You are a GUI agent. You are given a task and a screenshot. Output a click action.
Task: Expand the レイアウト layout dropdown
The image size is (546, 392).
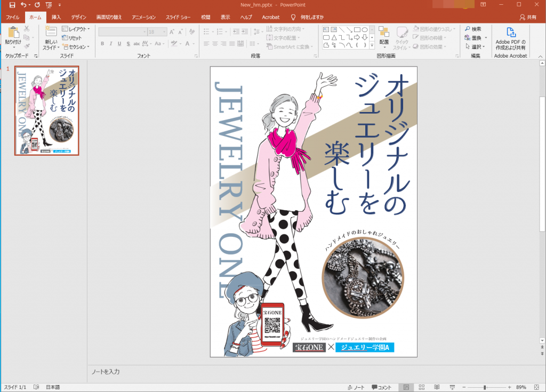click(75, 29)
